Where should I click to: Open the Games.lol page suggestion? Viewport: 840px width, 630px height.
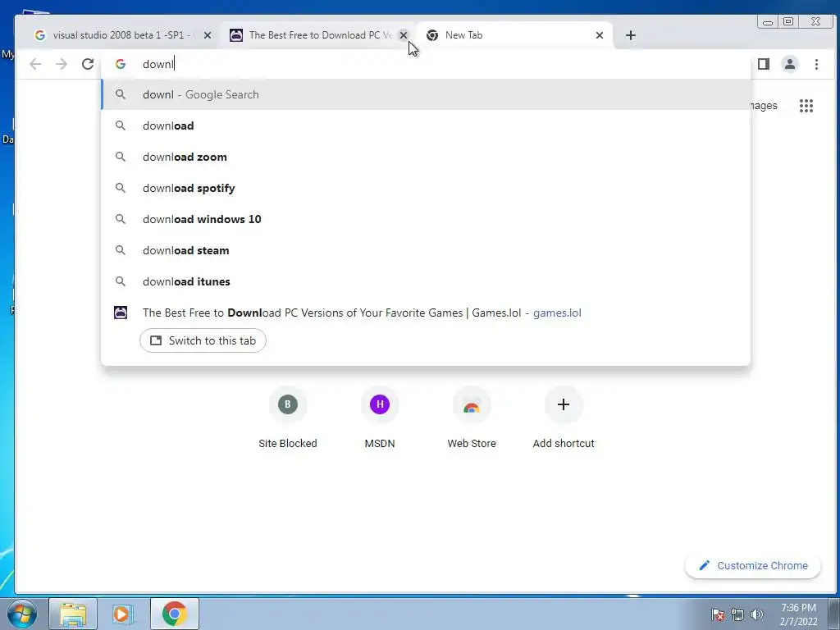pos(426,313)
